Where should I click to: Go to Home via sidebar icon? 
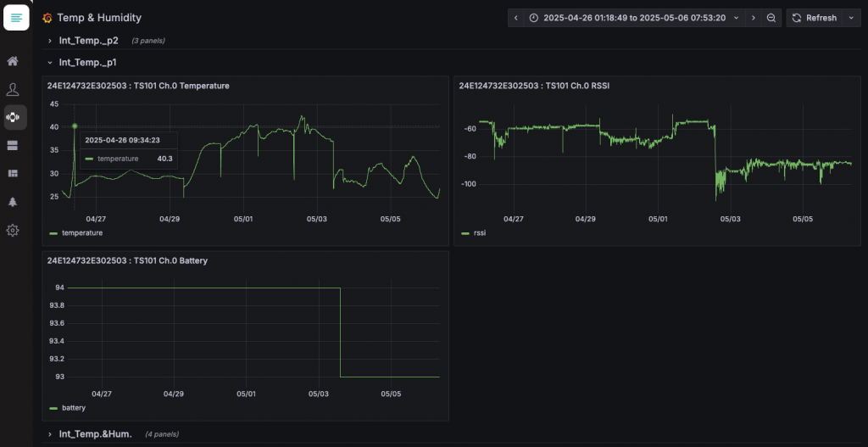point(13,61)
